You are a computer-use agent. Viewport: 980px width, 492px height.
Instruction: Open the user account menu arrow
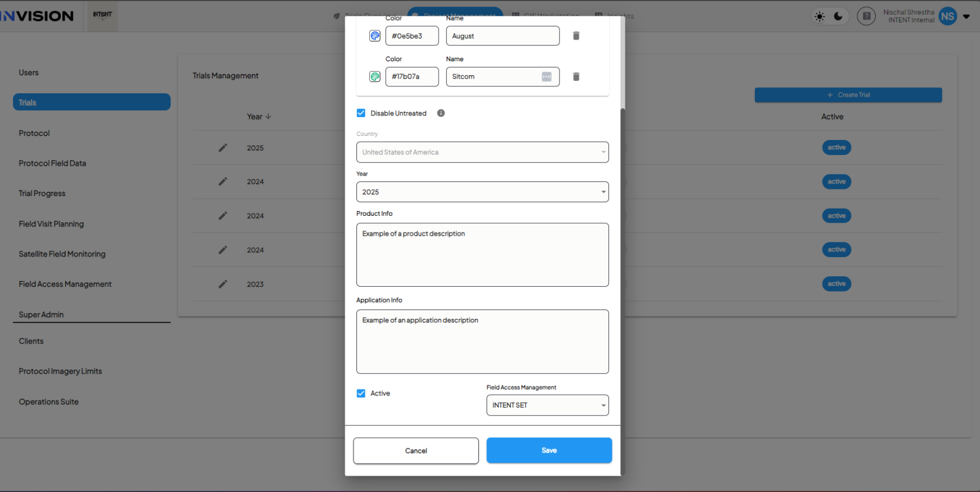[x=967, y=16]
